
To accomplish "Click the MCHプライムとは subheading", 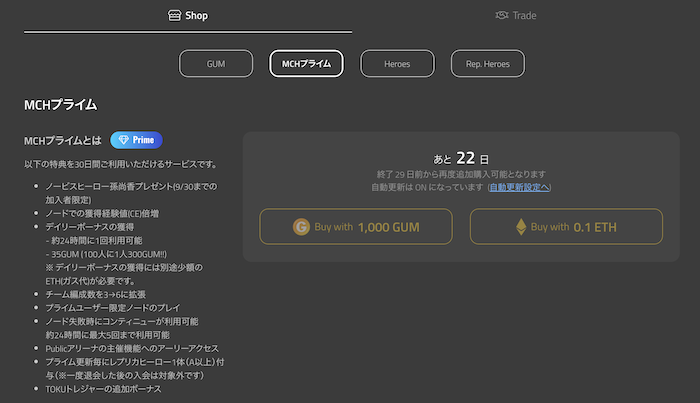I will tap(63, 141).
